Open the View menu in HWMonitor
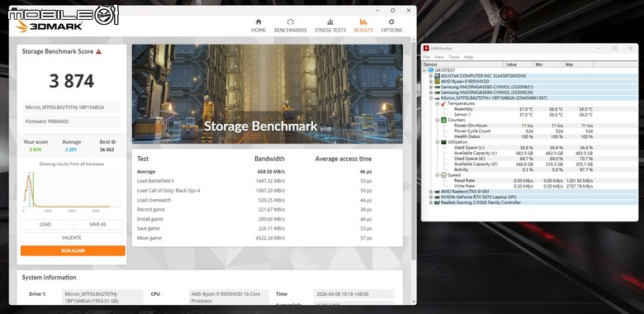 (439, 57)
